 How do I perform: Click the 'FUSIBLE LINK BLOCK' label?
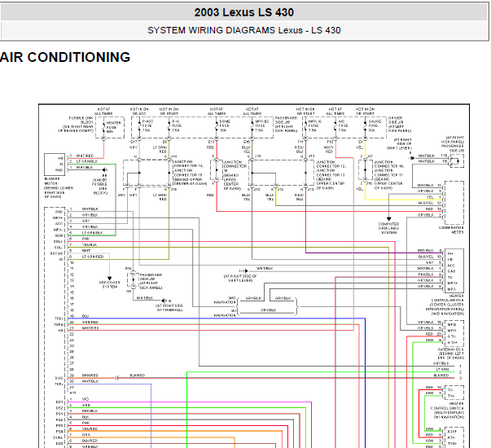81,120
